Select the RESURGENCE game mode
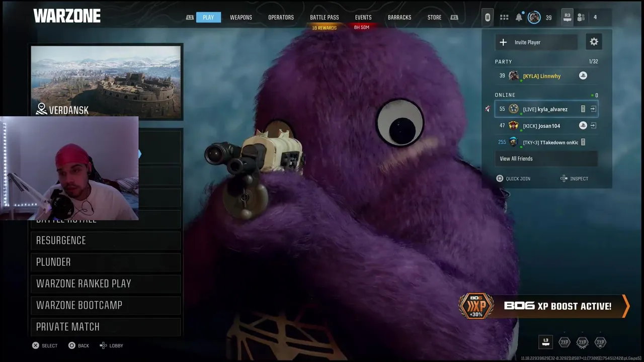Screen dimensions: 644x362 (106, 240)
